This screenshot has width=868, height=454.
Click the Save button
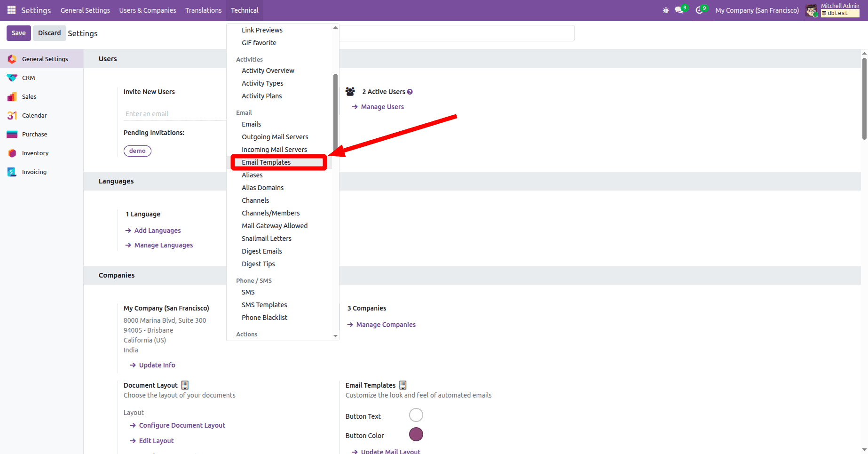(x=19, y=33)
